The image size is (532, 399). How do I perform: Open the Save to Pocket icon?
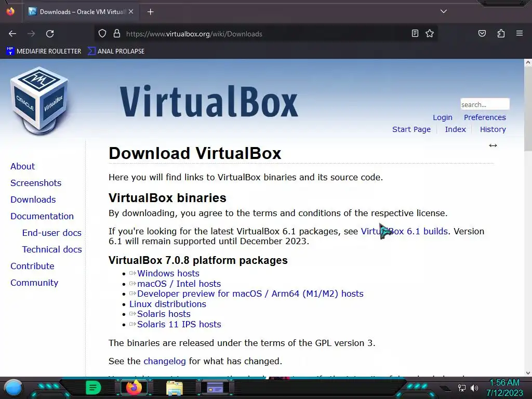coord(482,34)
